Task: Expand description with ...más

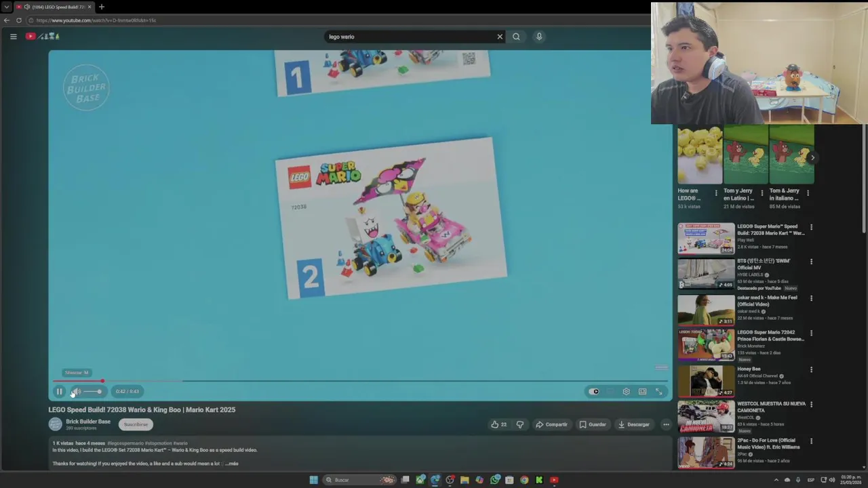Action: (x=231, y=464)
